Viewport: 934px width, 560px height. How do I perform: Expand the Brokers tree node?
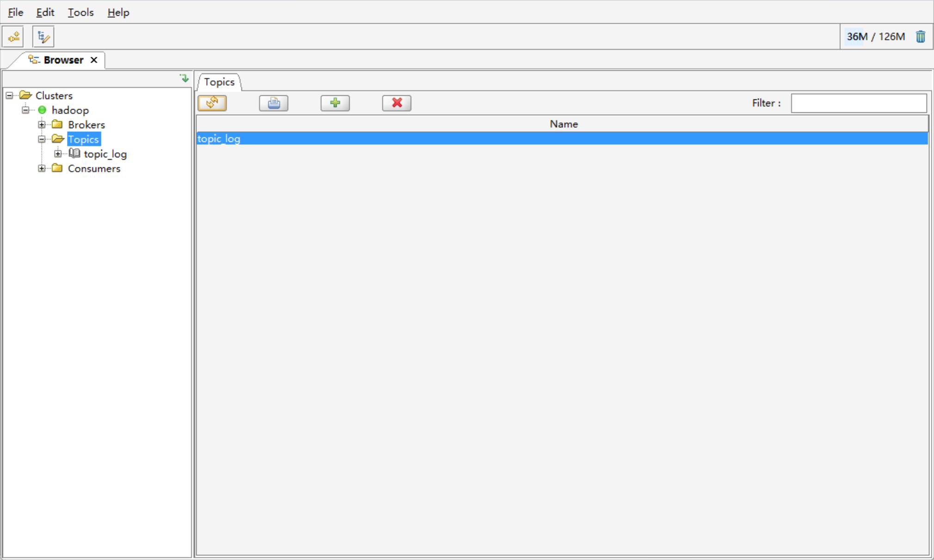[42, 125]
